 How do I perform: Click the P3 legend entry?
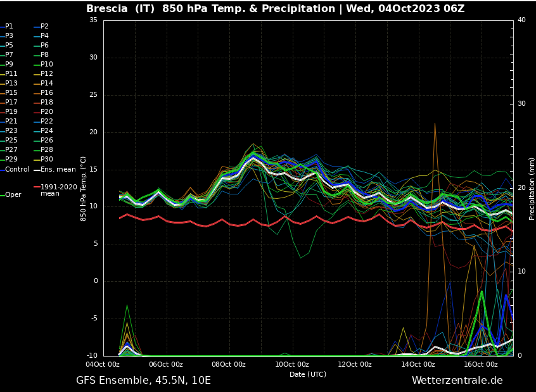(x=6, y=36)
